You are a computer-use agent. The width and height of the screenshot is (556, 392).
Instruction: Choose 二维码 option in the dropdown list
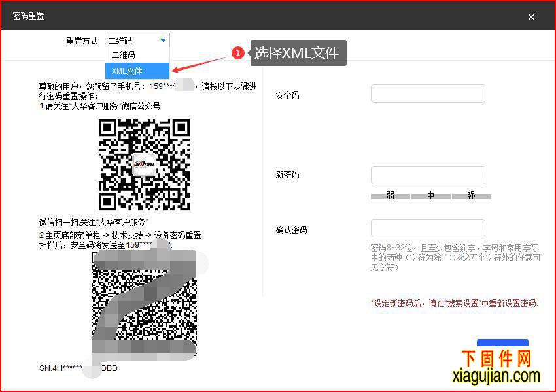pos(137,55)
